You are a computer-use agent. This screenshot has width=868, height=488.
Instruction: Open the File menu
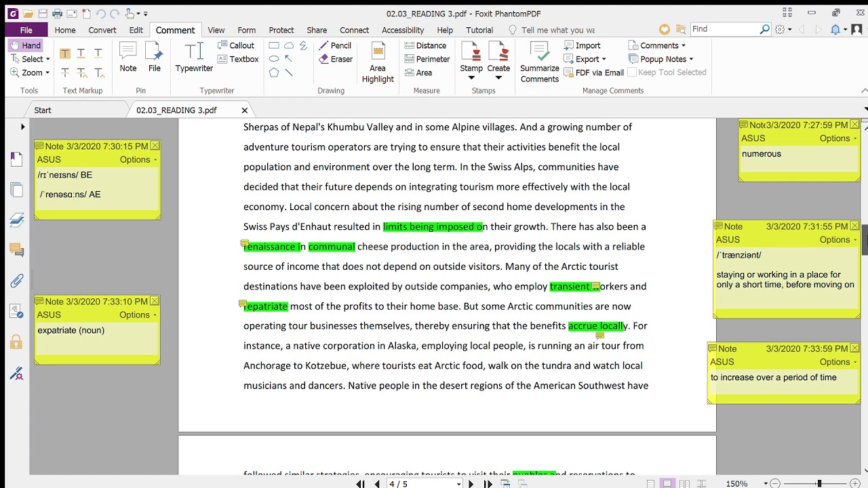pyautogui.click(x=26, y=30)
